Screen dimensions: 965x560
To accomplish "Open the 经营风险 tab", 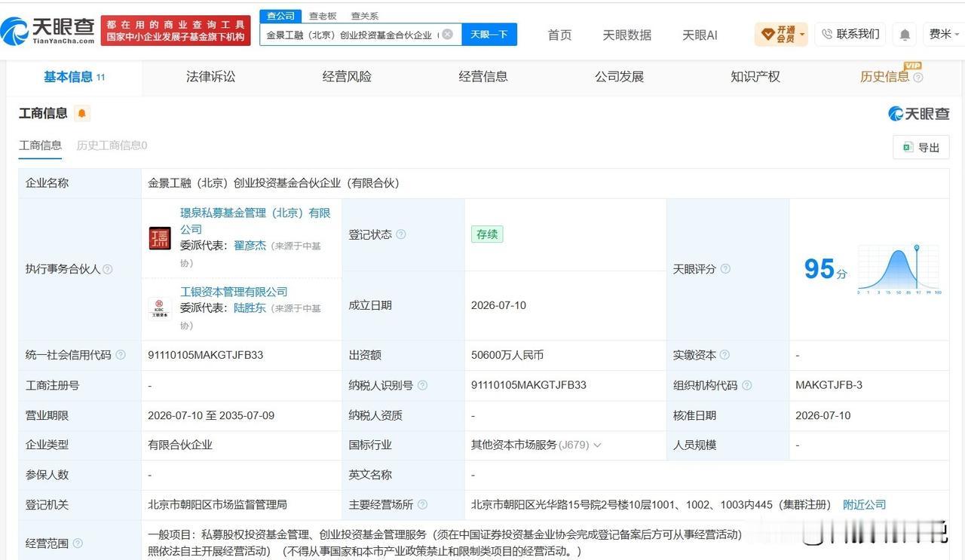I will (347, 77).
